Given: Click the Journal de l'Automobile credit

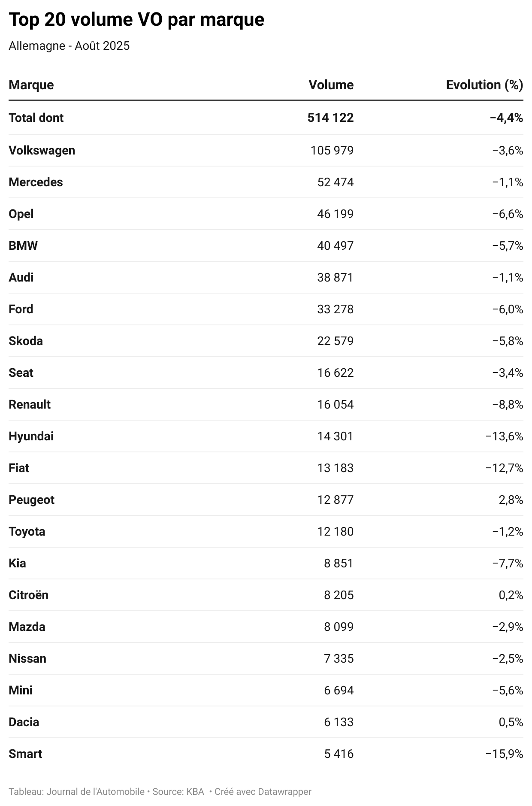Looking at the screenshot, I should click(x=95, y=792).
